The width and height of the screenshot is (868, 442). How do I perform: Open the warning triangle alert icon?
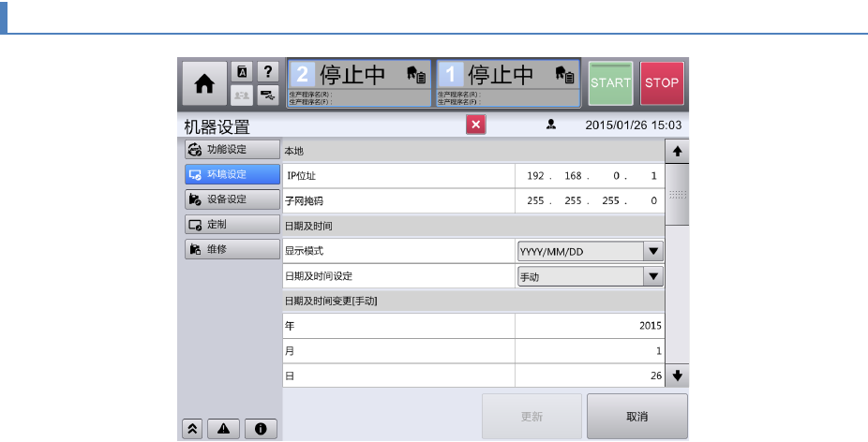(x=222, y=428)
